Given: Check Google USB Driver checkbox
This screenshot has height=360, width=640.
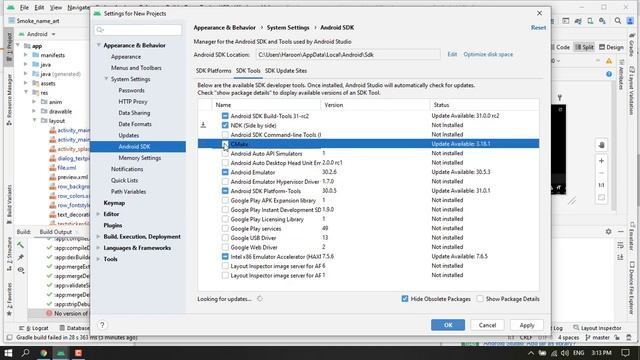Looking at the screenshot, I should [225, 238].
